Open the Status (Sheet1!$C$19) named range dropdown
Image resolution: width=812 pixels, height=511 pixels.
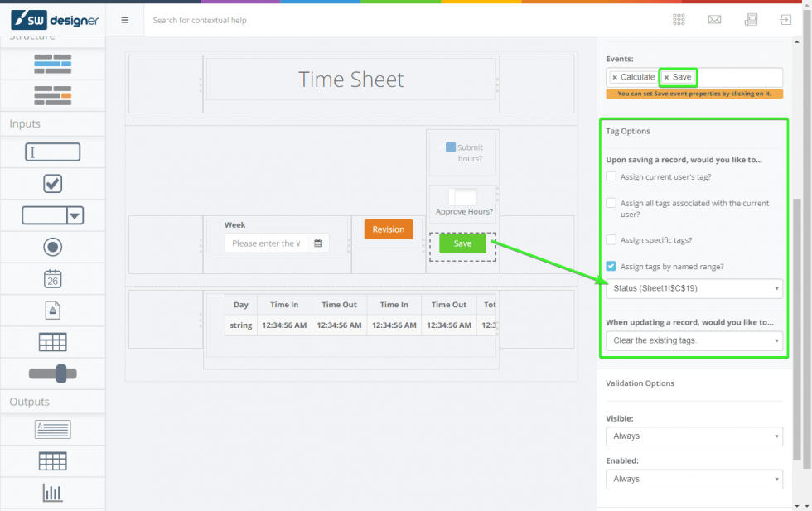click(x=694, y=288)
